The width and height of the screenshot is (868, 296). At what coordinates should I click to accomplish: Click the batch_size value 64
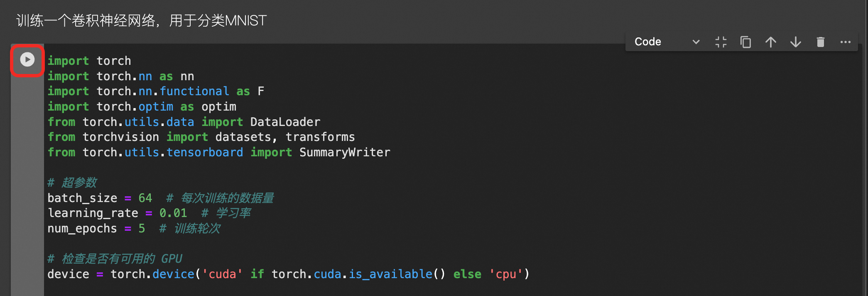145,198
